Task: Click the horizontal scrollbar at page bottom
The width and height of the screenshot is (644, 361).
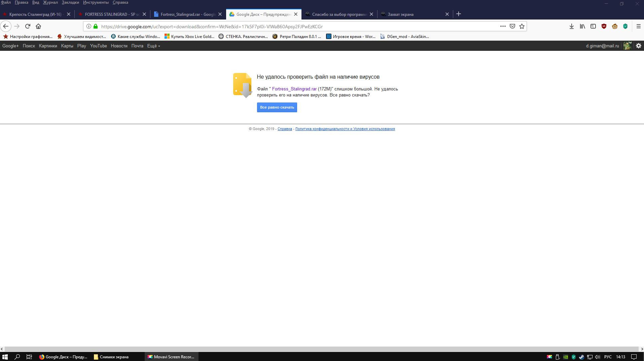Action: point(322,349)
